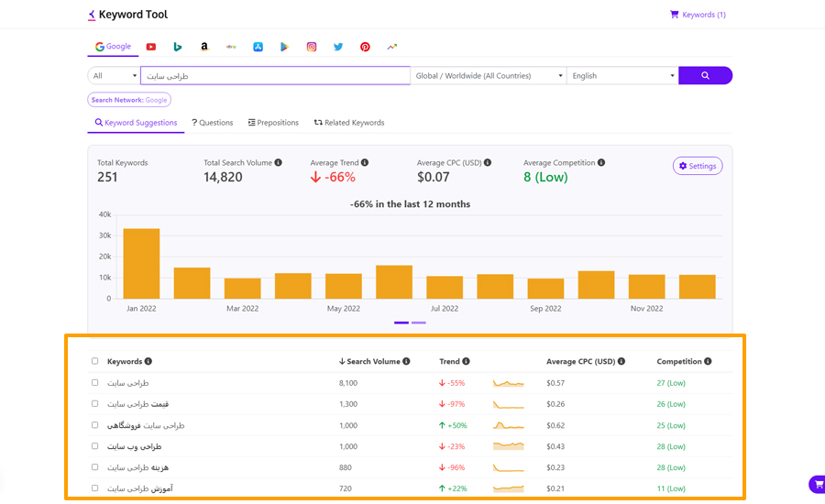825x504 pixels.
Task: Switch to the Questions tab
Action: point(213,123)
